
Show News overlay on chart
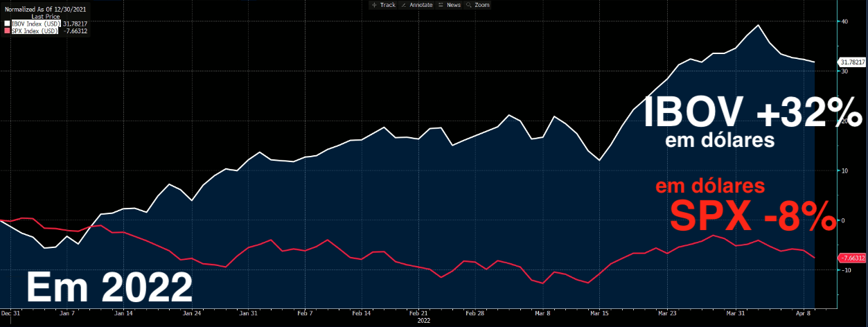click(x=450, y=5)
